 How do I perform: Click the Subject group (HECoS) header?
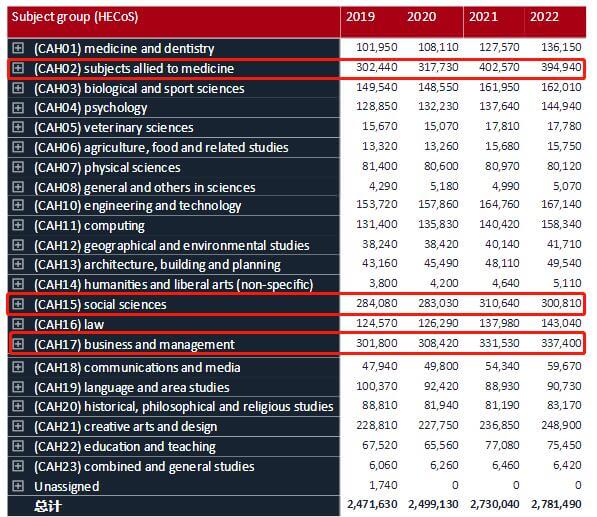(75, 17)
